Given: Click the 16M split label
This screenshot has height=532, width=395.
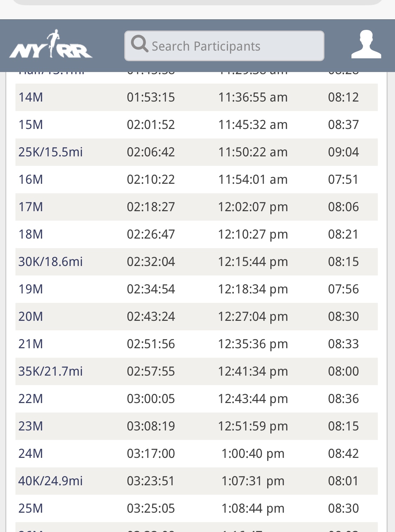Looking at the screenshot, I should (x=31, y=180).
